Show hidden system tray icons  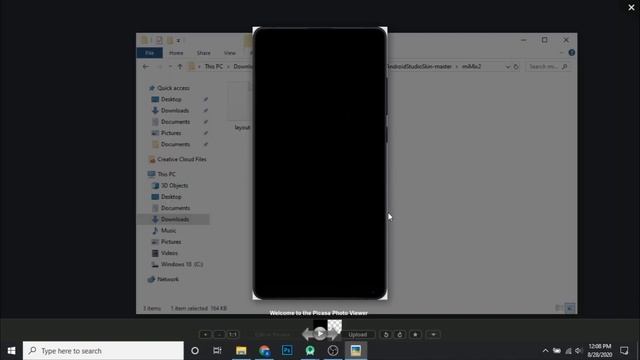545,351
